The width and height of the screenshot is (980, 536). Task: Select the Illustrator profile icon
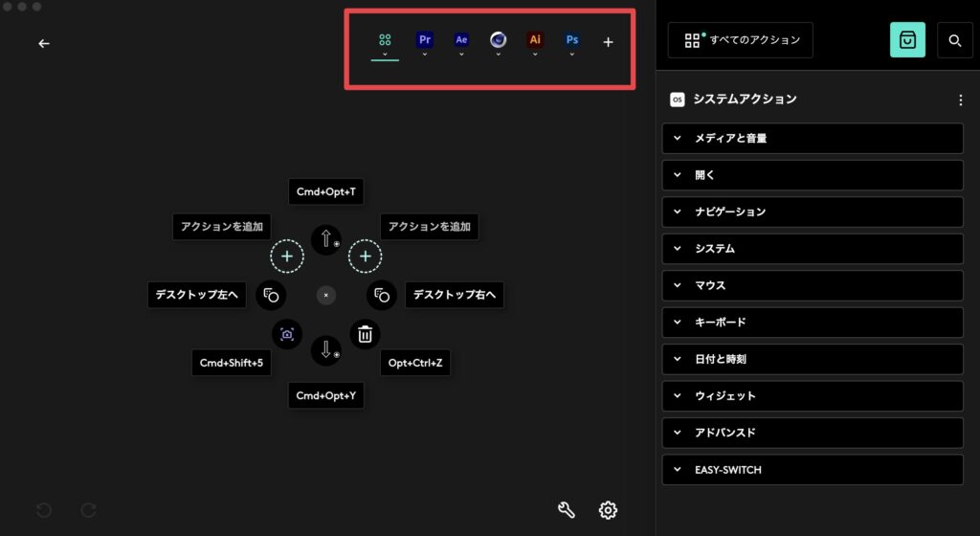click(x=535, y=40)
